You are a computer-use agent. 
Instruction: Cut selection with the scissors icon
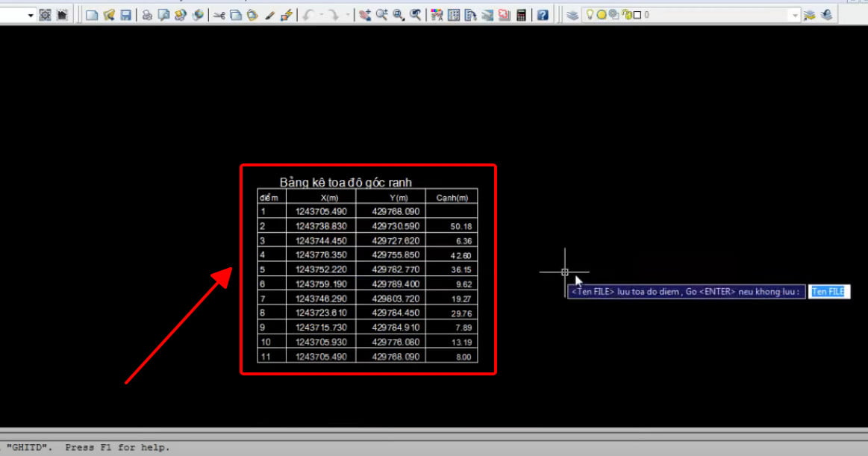point(219,15)
